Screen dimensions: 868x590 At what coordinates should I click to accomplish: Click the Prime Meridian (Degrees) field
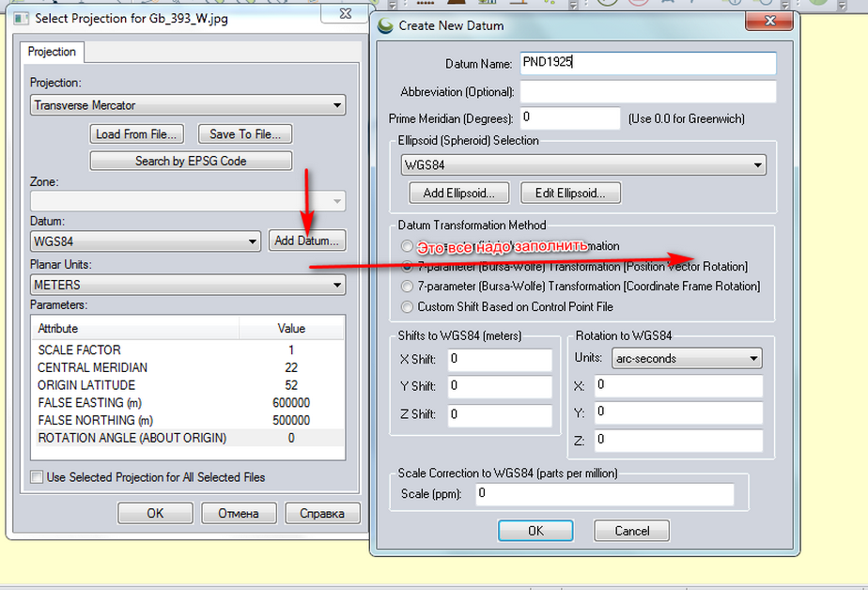point(570,117)
